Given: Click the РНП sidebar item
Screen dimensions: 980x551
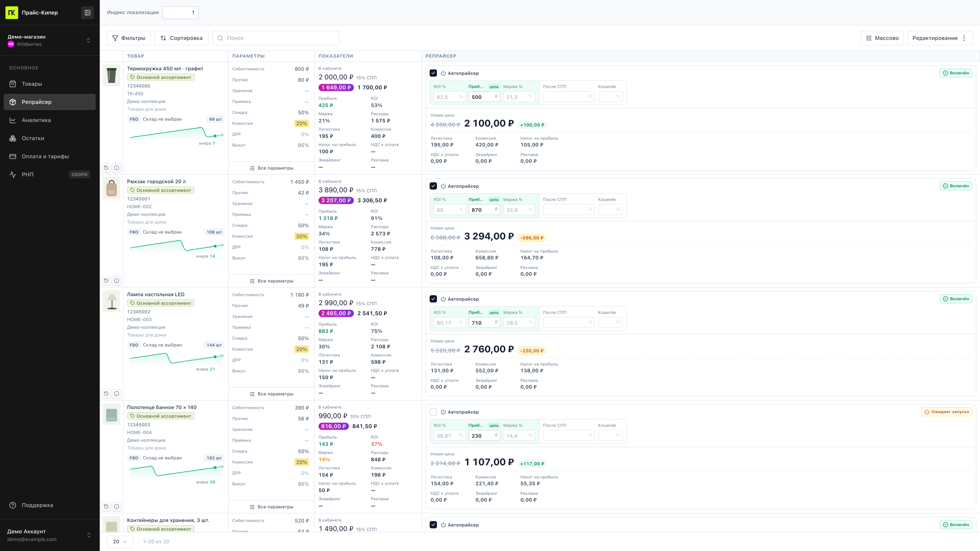Looking at the screenshot, I should click(50, 174).
